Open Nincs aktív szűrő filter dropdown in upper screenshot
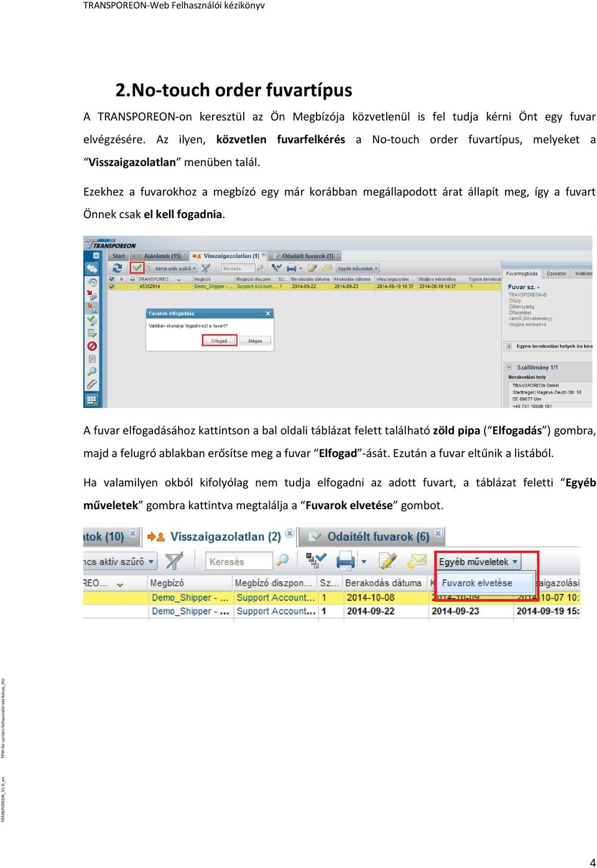The width and height of the screenshot is (597, 868). point(172,269)
